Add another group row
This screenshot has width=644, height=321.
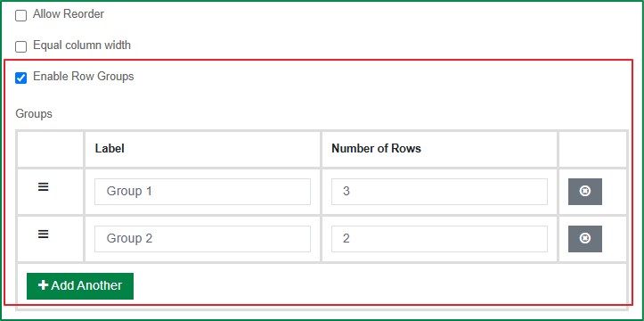pos(80,285)
